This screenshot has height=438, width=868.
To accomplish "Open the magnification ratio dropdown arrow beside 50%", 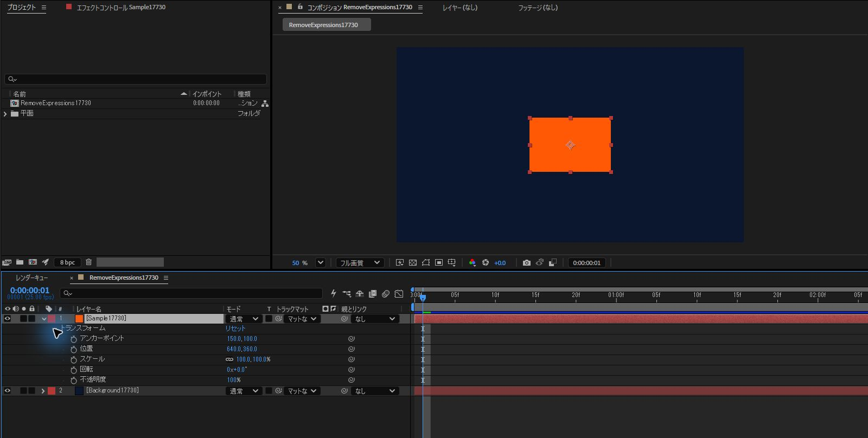I will coord(321,262).
